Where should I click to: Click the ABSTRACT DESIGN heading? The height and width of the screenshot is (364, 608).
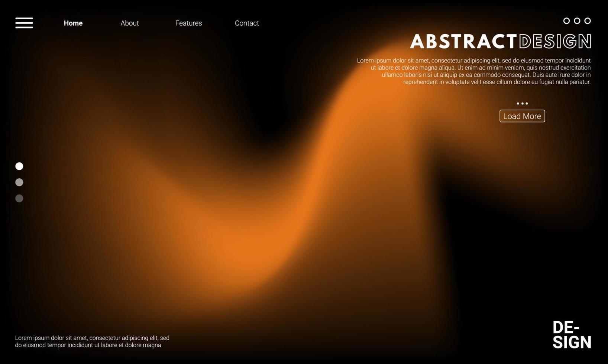click(501, 41)
